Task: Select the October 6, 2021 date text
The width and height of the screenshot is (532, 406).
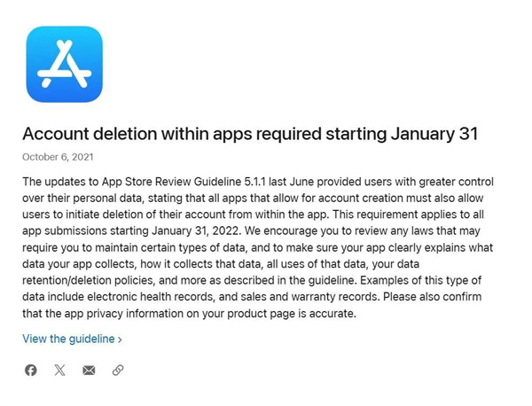Action: click(x=58, y=157)
